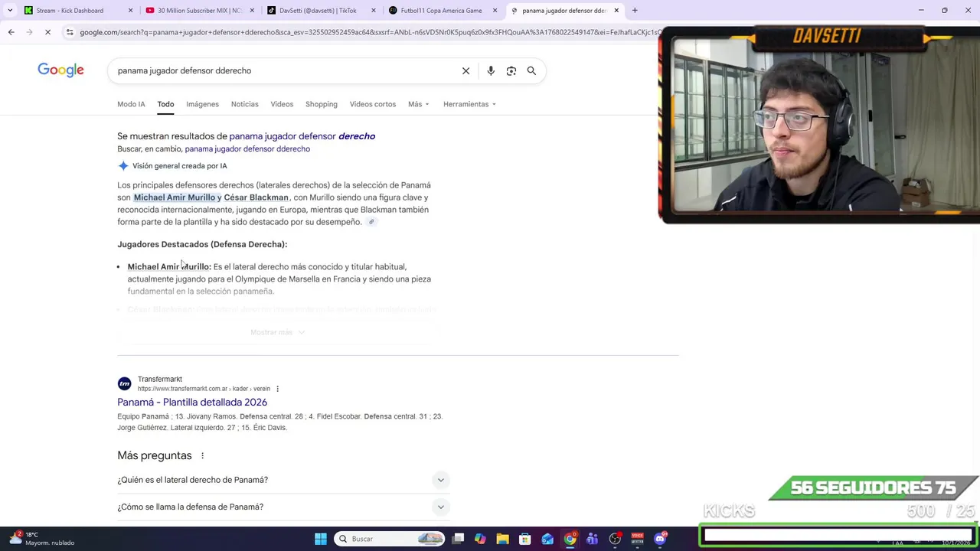Go back with browser back arrow
The height and width of the screenshot is (551, 980).
coord(11,32)
